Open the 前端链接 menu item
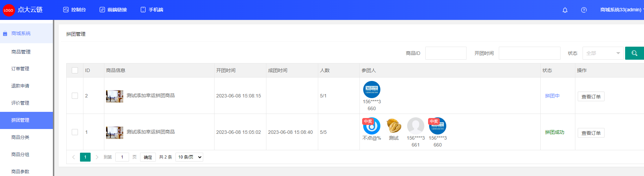 113,10
